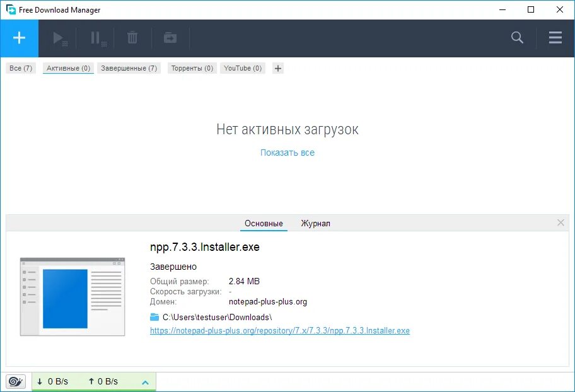This screenshot has height=392, width=575.
Task: Switch to Завершенные (7) filter
Action: click(x=129, y=68)
